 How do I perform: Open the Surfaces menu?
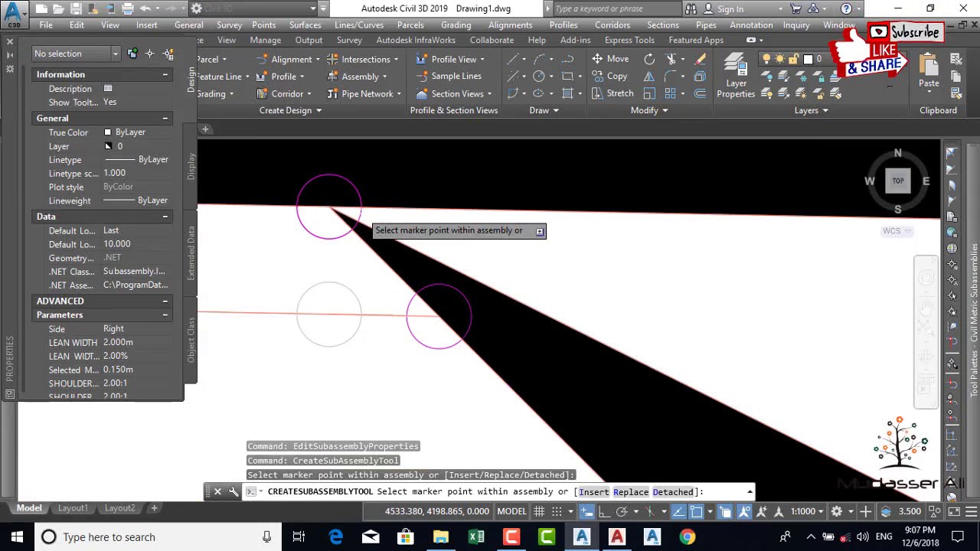(x=305, y=25)
